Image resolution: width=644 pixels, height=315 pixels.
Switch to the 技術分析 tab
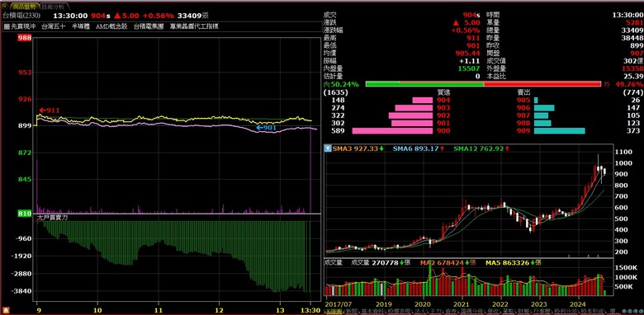pos(53,7)
